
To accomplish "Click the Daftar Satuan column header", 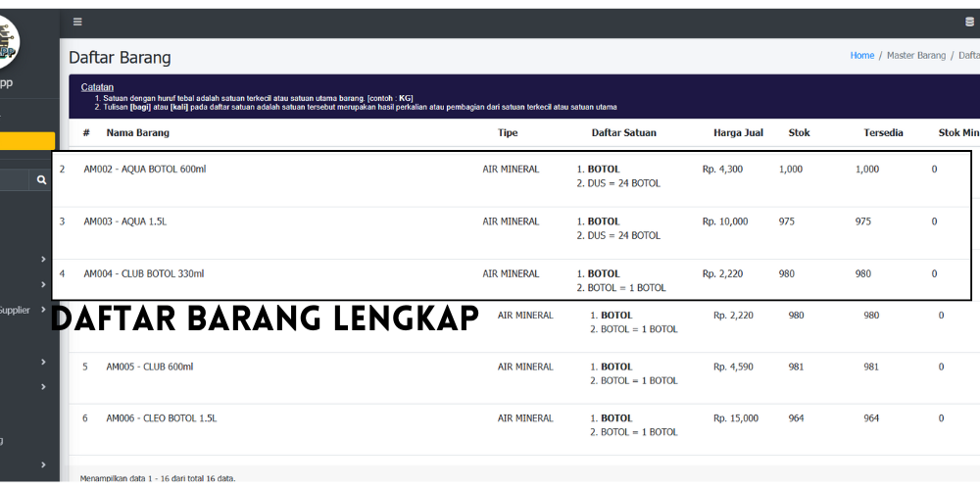I will [x=623, y=132].
